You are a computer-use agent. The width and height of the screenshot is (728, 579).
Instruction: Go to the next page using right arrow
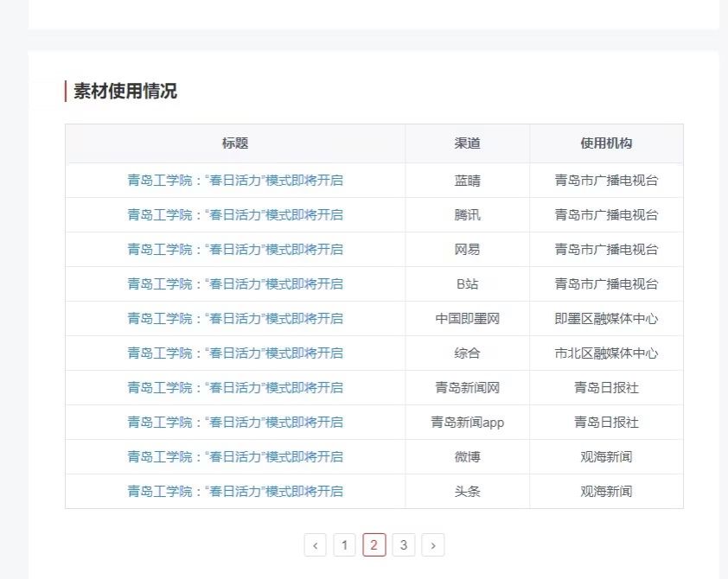point(432,545)
